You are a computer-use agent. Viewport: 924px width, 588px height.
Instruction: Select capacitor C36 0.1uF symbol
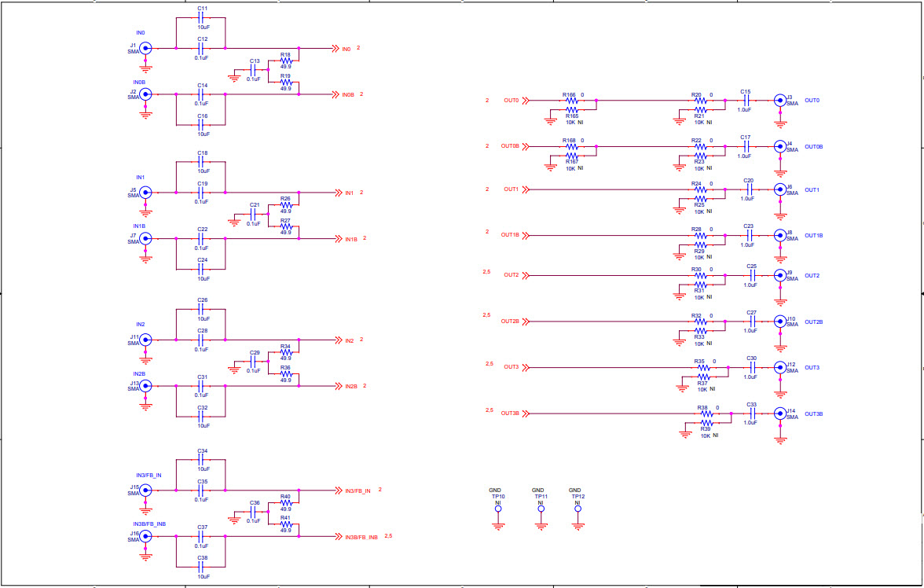coord(254,512)
